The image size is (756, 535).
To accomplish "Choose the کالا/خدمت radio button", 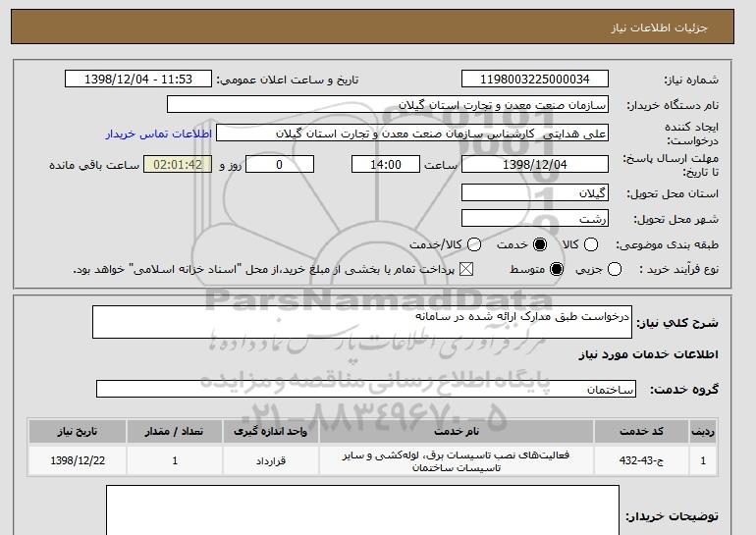I will (474, 244).
